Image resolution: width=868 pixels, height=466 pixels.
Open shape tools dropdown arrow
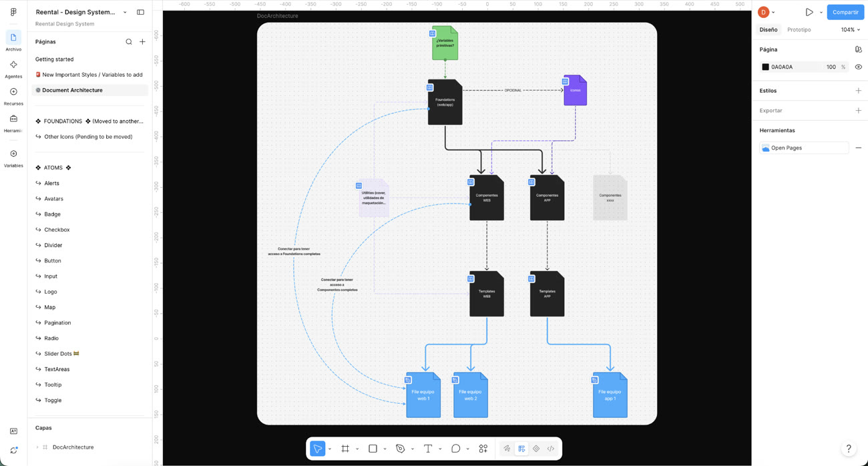[x=385, y=449]
